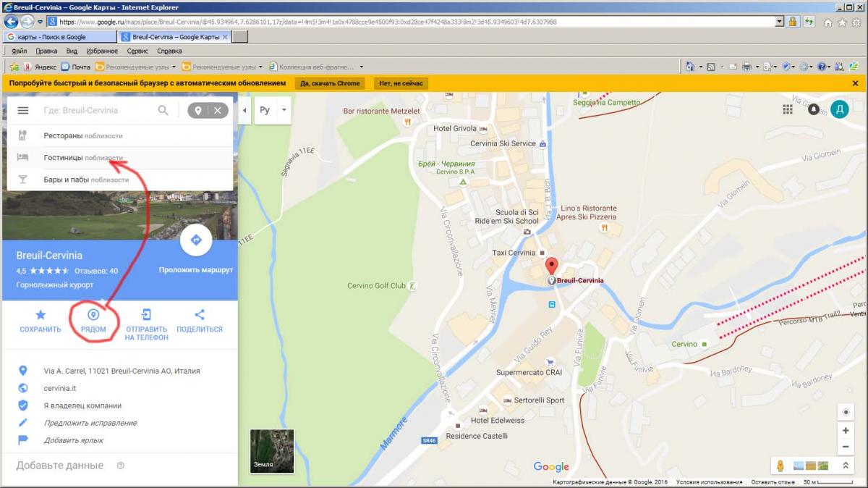Zoom out the map with minus
Image resolution: width=868 pixels, height=488 pixels.
pyautogui.click(x=846, y=446)
